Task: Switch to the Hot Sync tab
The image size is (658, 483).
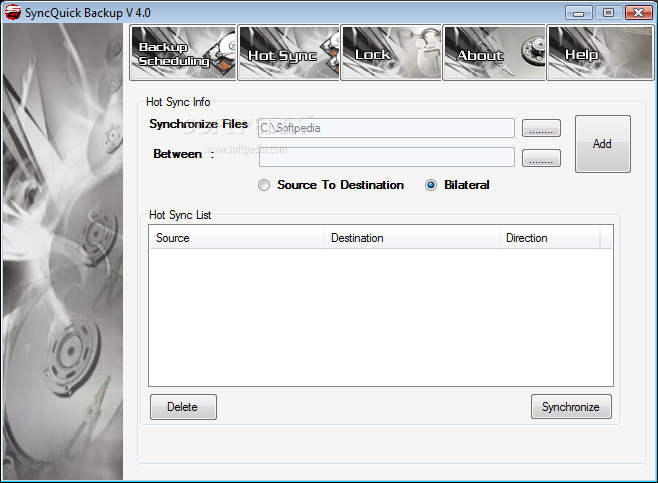Action: [289, 53]
